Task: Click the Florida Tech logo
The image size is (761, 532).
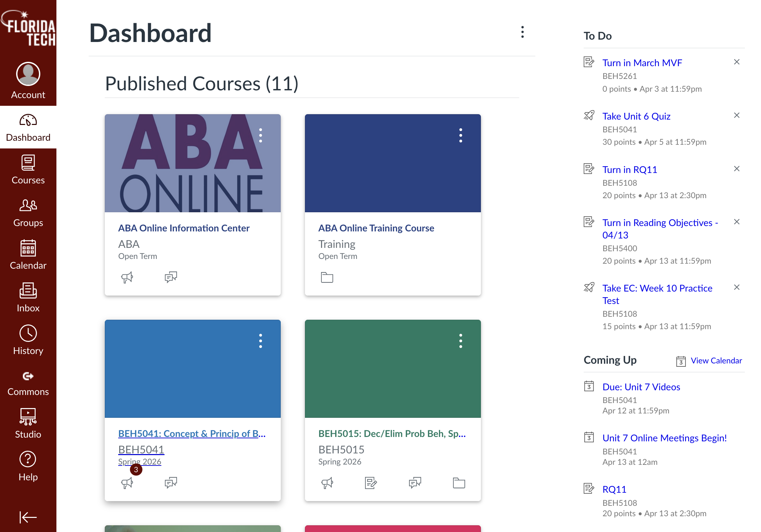Action: 28,29
